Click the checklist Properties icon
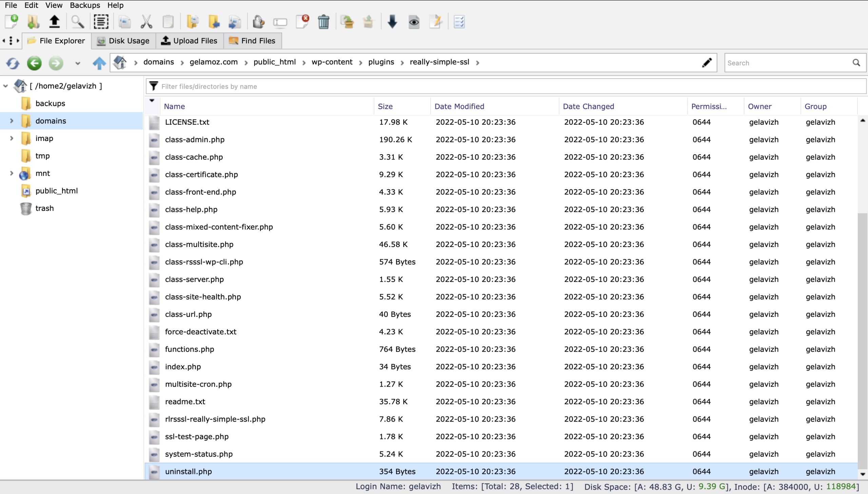Viewport: 868px width, 494px height. 459,22
